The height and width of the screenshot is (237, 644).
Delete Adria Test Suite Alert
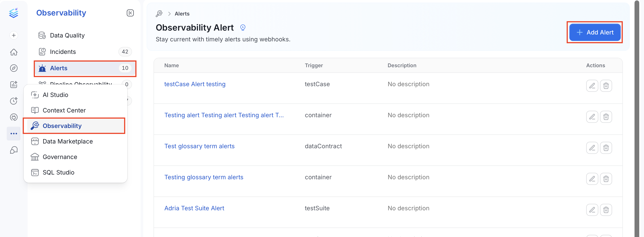(x=606, y=209)
